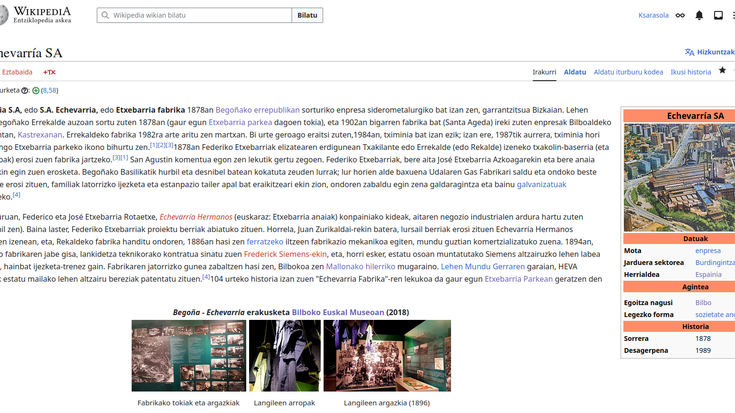Open Ikusi historia tab
Screen dimensions: 735x413
pos(691,72)
